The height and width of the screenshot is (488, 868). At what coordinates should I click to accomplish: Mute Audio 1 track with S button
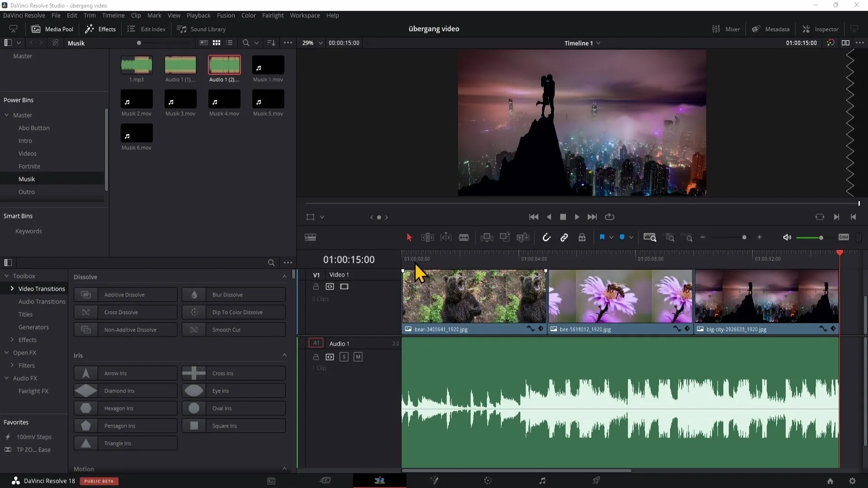pos(344,356)
